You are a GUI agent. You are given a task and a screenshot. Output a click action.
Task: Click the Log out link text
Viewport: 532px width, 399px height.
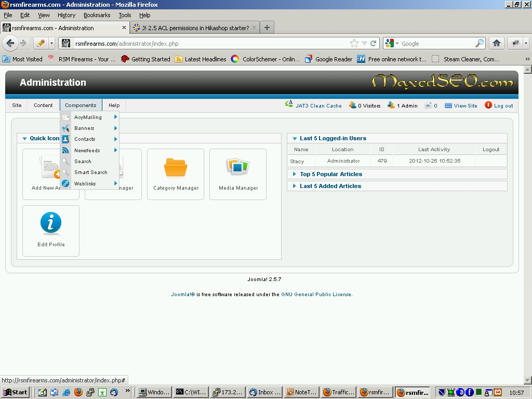[503, 105]
